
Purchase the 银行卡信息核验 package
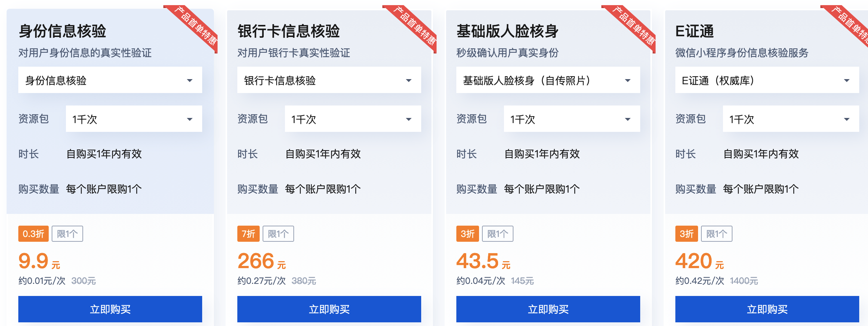pos(329,309)
